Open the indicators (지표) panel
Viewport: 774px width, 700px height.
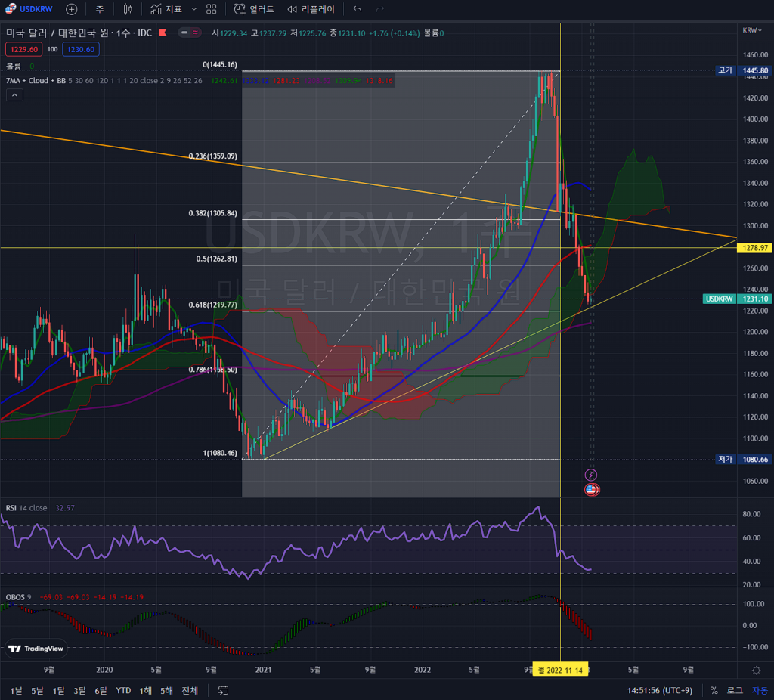click(x=166, y=9)
